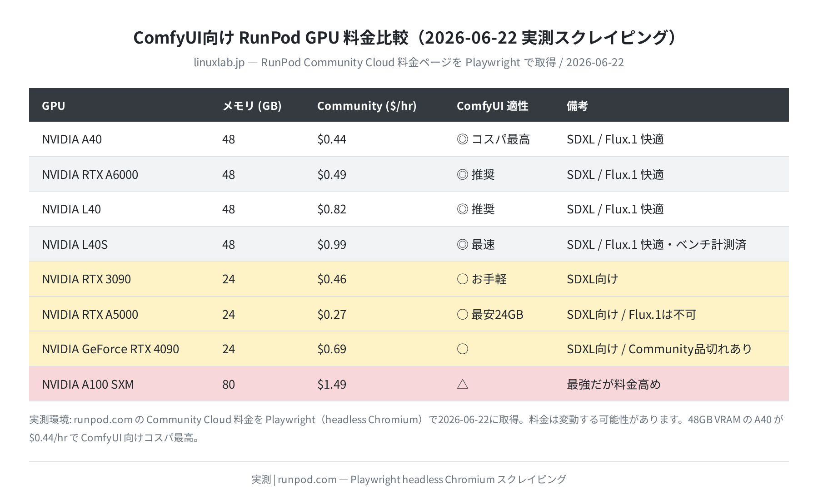The width and height of the screenshot is (818, 504).
Task: Click the $0.49 price cell
Action: click(x=332, y=174)
